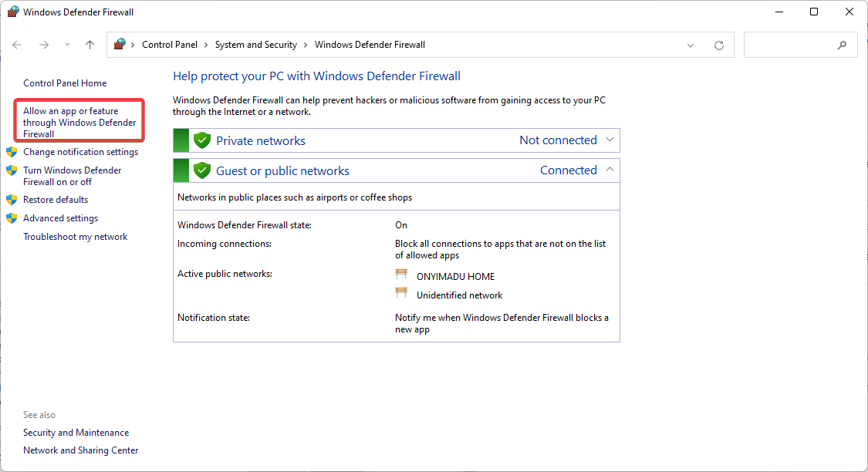Image resolution: width=868 pixels, height=472 pixels.
Task: Open Allow an app or feature through Firewall
Action: (79, 123)
